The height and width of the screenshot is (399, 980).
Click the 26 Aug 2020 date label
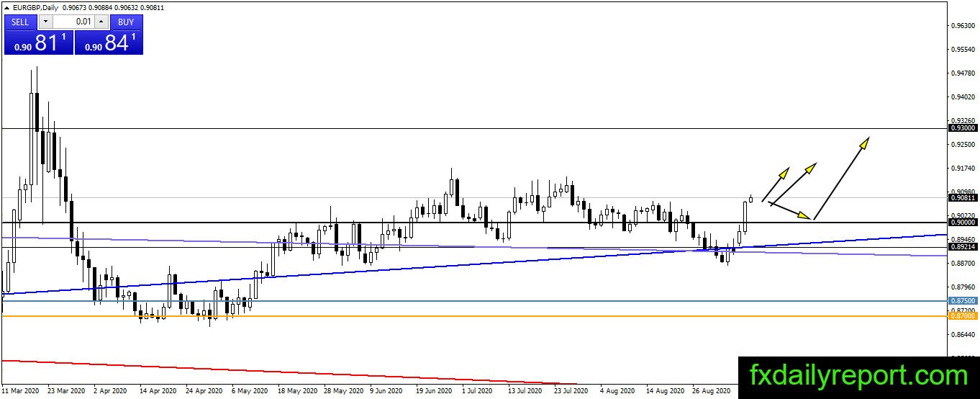710,391
